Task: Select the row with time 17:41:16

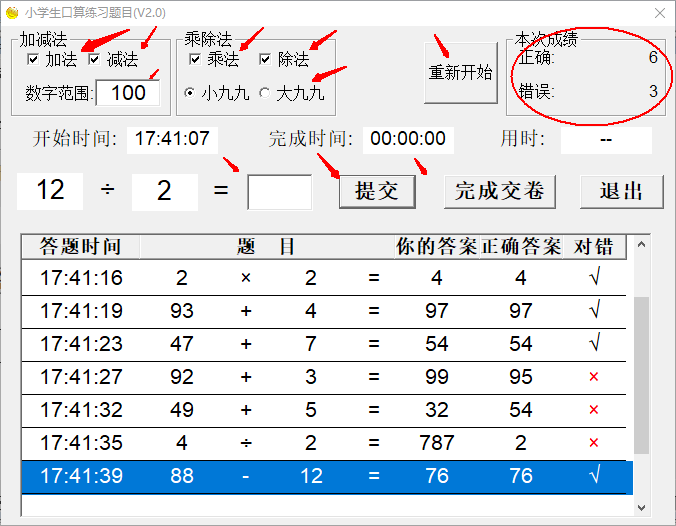Action: coord(324,278)
